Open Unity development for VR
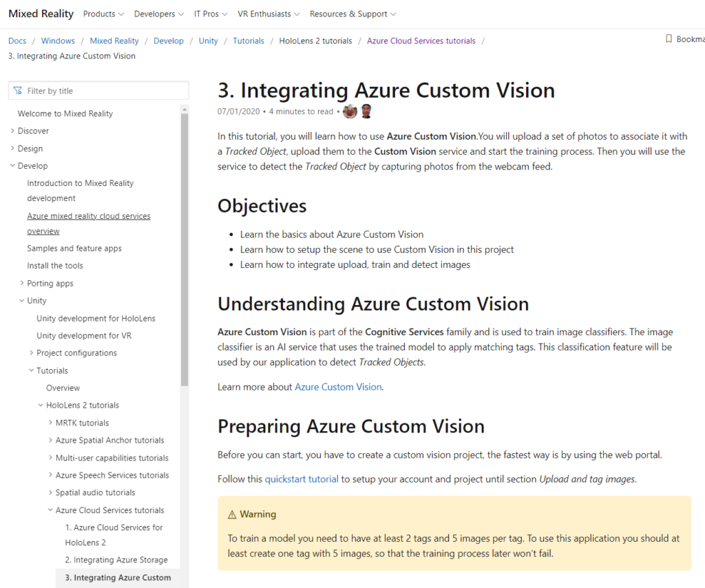This screenshot has width=705, height=588. click(x=84, y=336)
